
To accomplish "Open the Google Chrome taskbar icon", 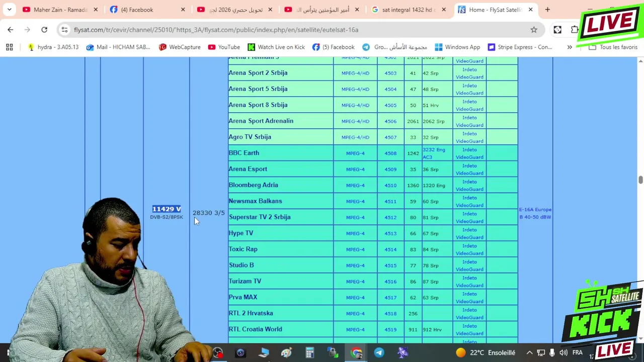I will (x=357, y=353).
